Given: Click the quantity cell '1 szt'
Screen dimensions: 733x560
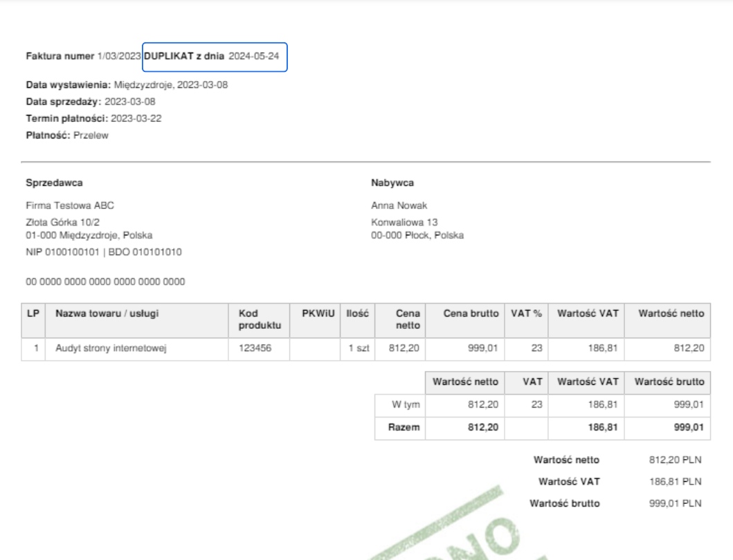Looking at the screenshot, I should pyautogui.click(x=359, y=348).
